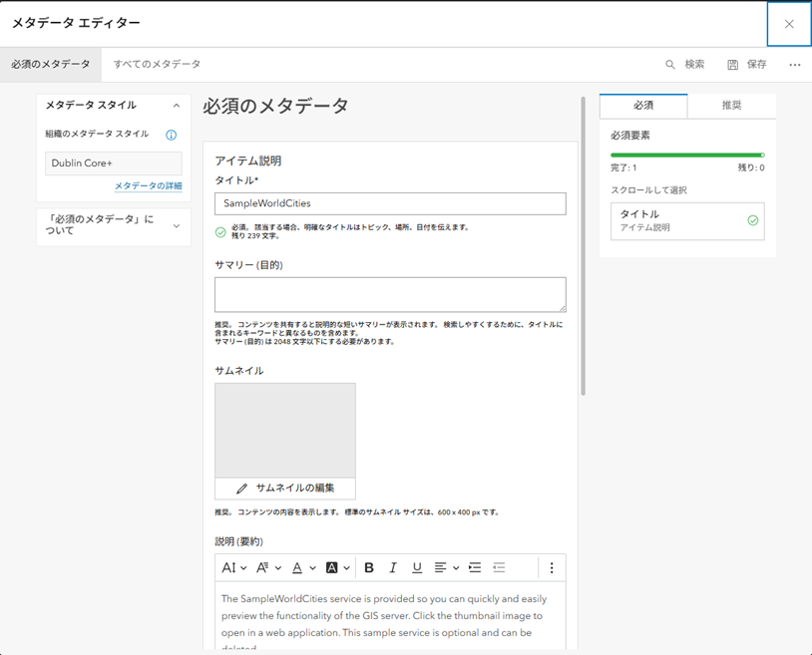Click the サマリー (目的) text area
812x655 pixels.
coord(390,294)
